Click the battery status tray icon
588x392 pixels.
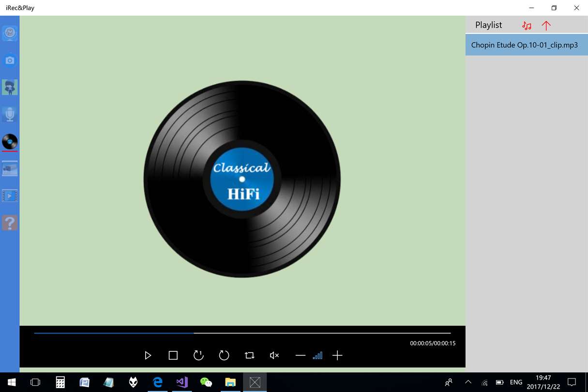coord(500,382)
